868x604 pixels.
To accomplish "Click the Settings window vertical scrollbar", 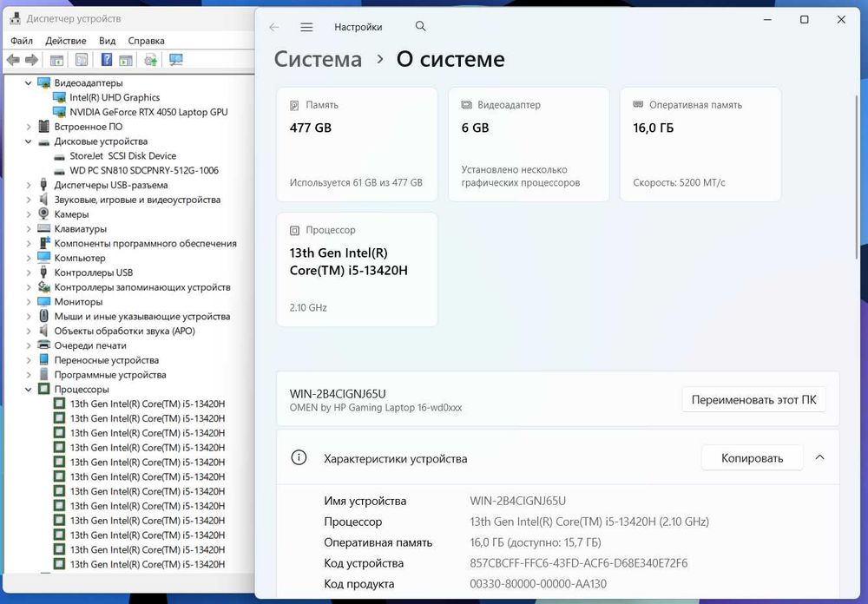I will [857, 177].
